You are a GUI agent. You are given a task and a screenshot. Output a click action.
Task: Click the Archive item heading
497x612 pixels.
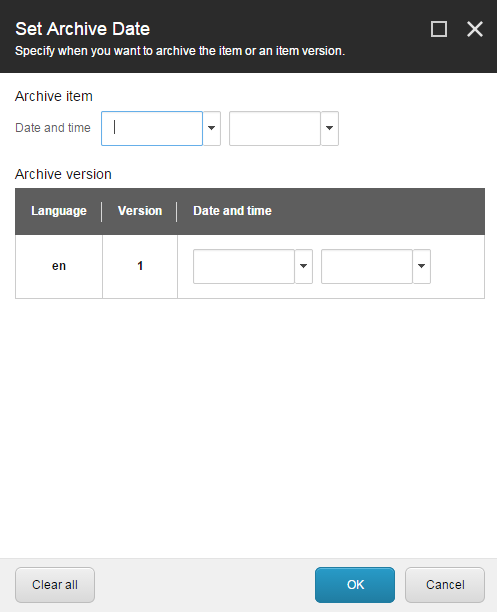tap(54, 96)
